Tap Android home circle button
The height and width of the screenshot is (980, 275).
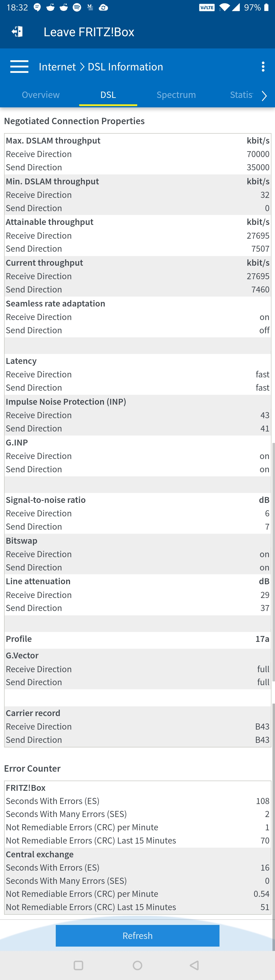137,965
